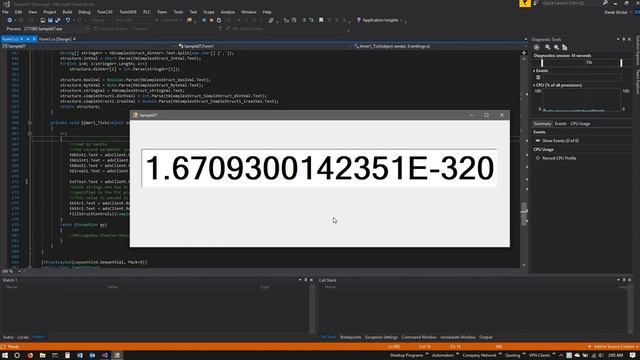Switch to the Autos tab

click(8, 338)
